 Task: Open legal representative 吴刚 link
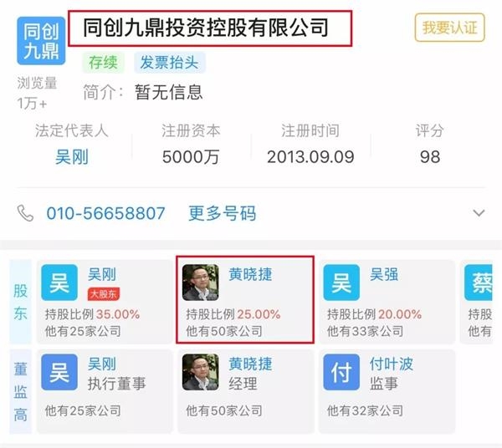[72, 157]
